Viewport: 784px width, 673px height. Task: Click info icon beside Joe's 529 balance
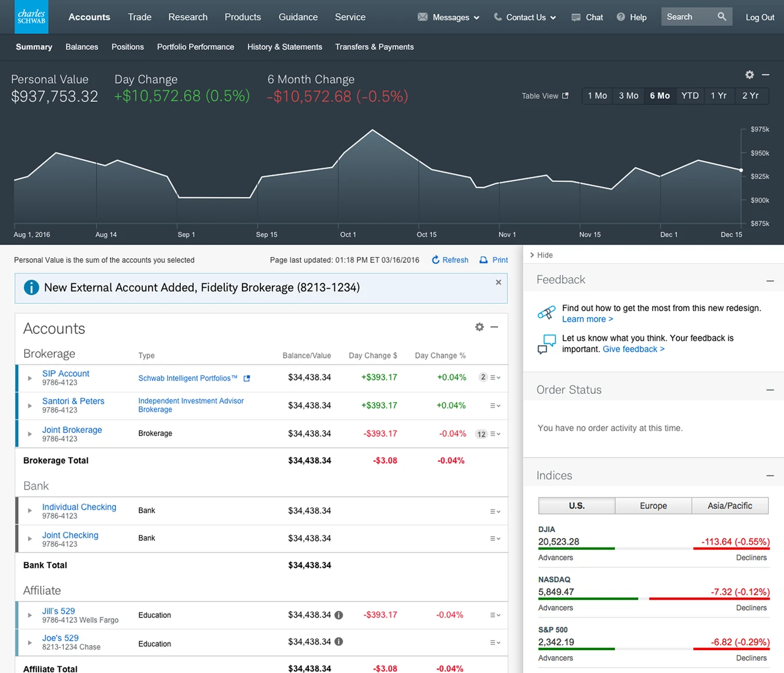[339, 642]
